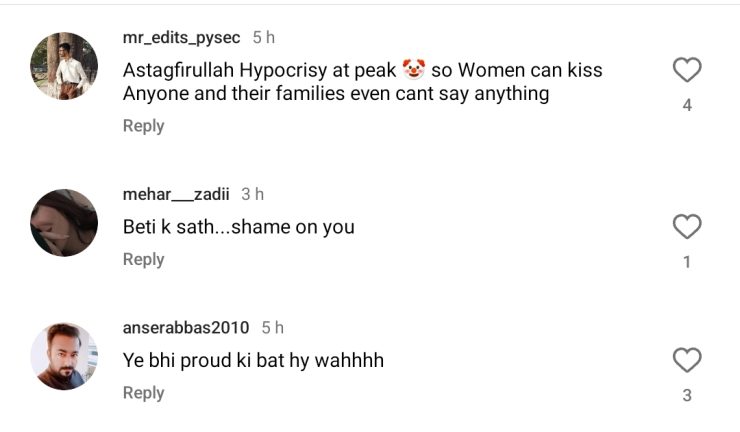This screenshot has width=740, height=432.
Task: Click the '3 h' timestamp beside mehar___zadii
Action: click(252, 194)
